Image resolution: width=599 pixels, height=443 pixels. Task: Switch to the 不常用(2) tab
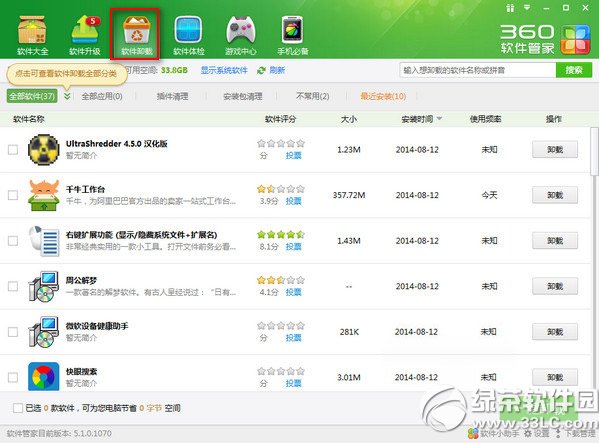click(312, 96)
